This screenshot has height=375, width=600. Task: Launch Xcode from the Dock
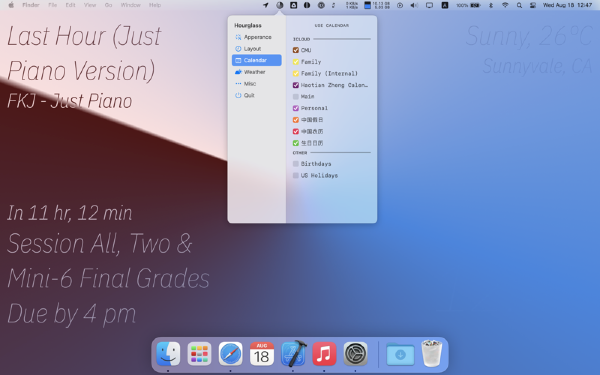click(293, 354)
